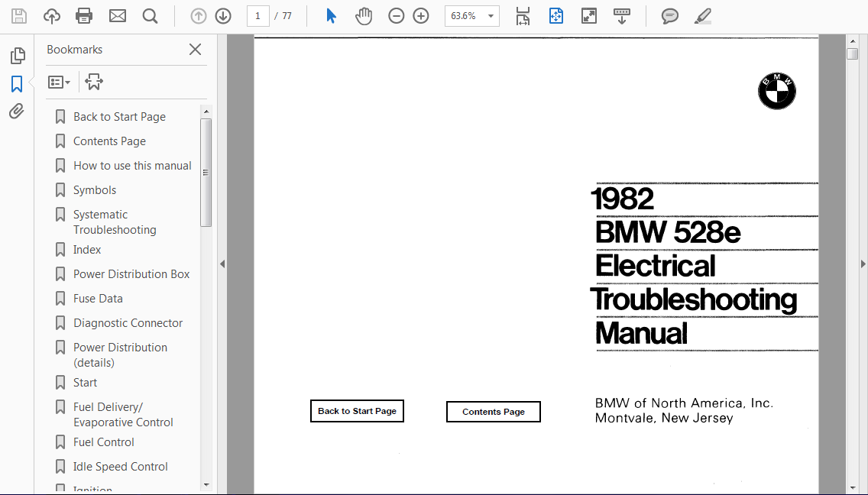Open bookmark Fuel Control
This screenshot has width=868, height=495.
pyautogui.click(x=103, y=442)
